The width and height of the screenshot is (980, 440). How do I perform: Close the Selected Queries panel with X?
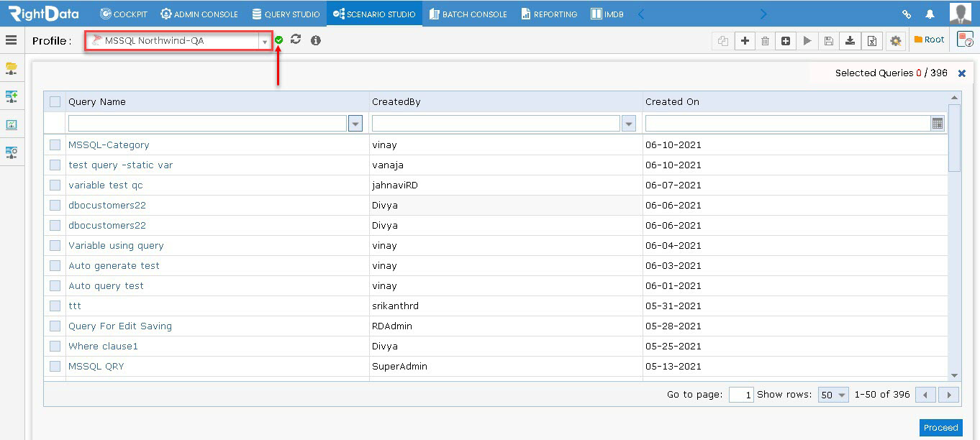click(x=962, y=73)
